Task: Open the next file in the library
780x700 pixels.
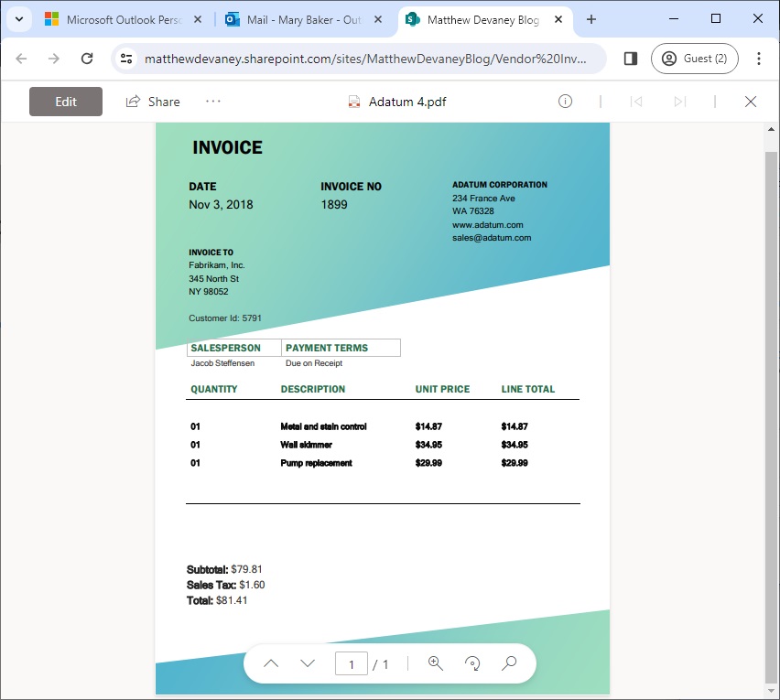Action: point(680,102)
